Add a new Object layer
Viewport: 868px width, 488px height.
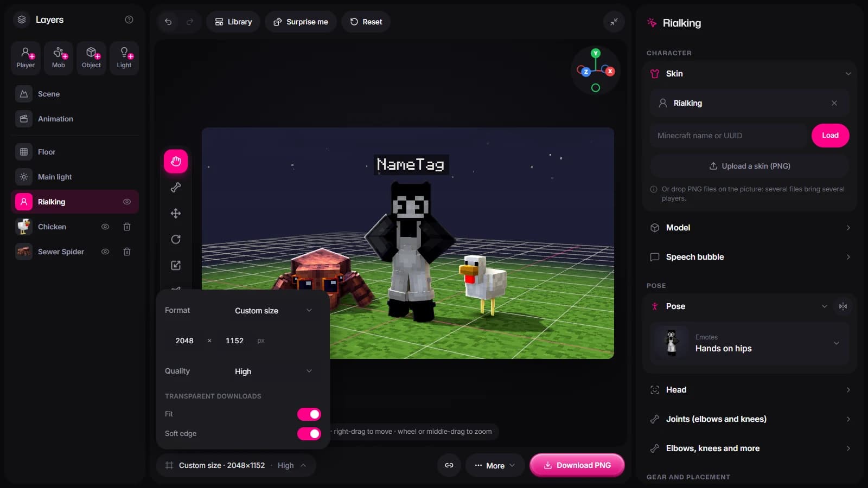91,57
